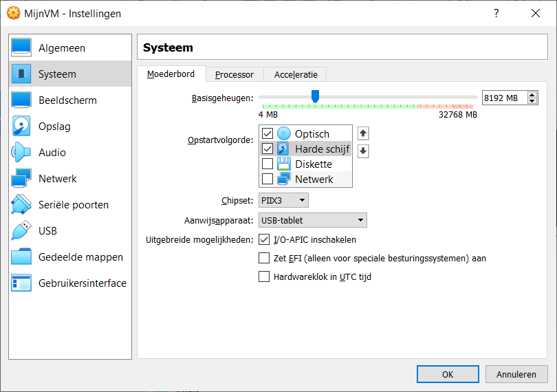Open the Opslag disk icon

coord(21,127)
